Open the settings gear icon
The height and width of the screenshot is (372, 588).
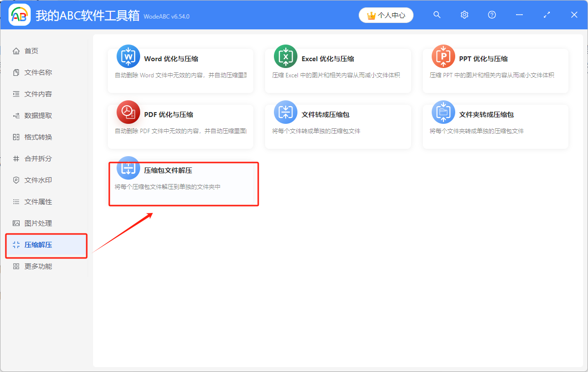pyautogui.click(x=464, y=15)
